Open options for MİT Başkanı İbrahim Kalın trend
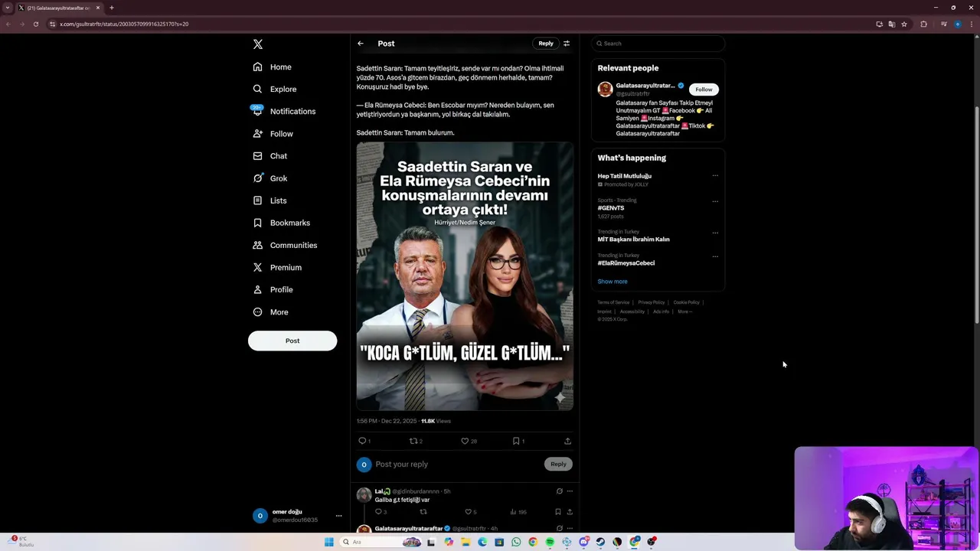Screen dimensions: 980x551 [x=715, y=233]
